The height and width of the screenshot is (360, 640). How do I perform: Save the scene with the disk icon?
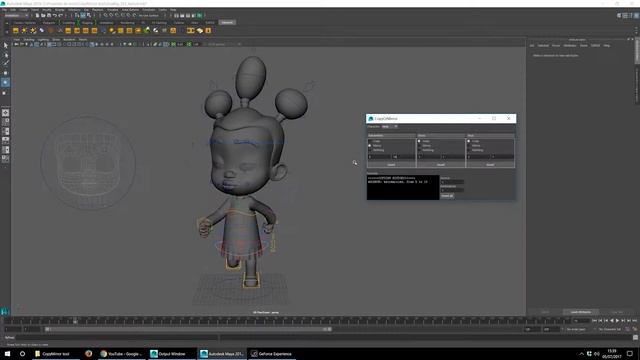49,16
